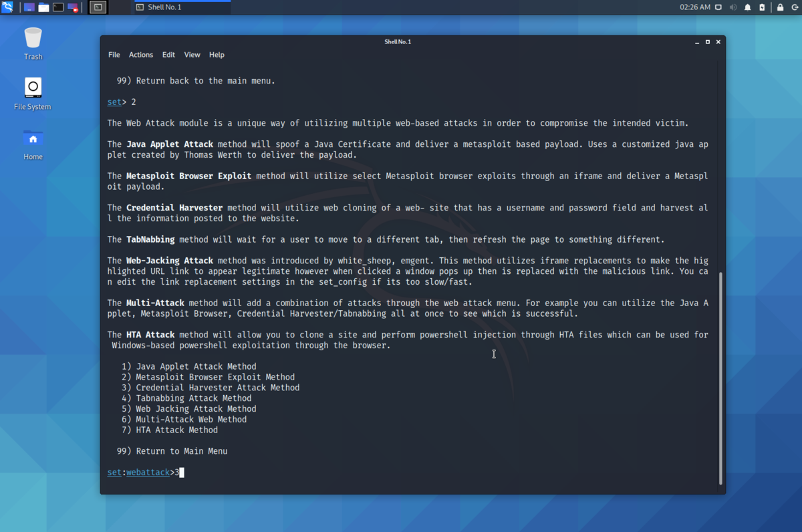This screenshot has height=532, width=802.
Task: Open the Actions menu
Action: pos(141,55)
